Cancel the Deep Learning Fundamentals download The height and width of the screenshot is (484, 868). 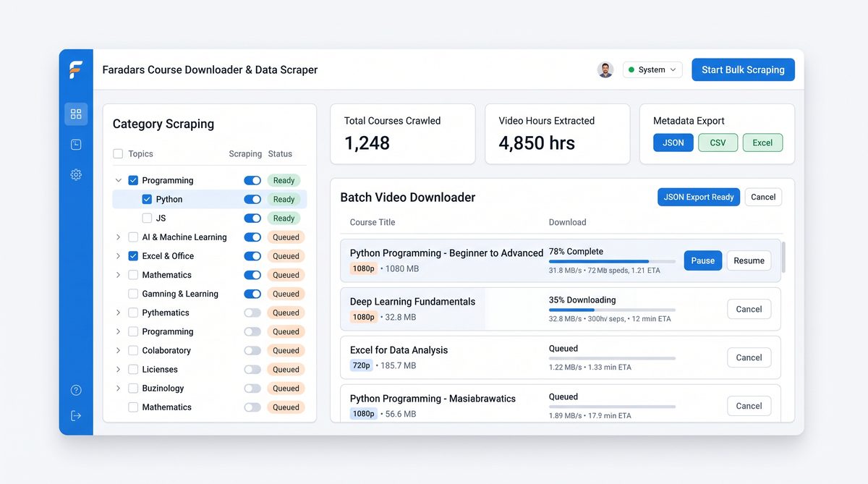749,309
